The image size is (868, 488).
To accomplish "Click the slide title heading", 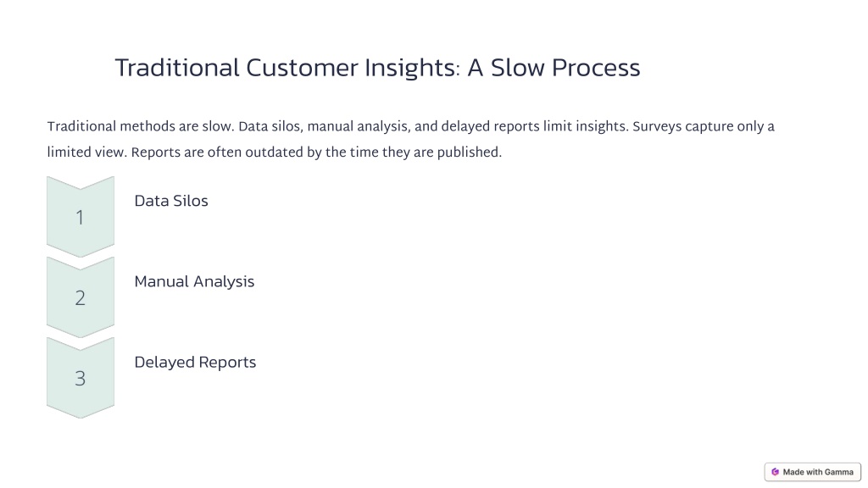I will click(x=377, y=68).
